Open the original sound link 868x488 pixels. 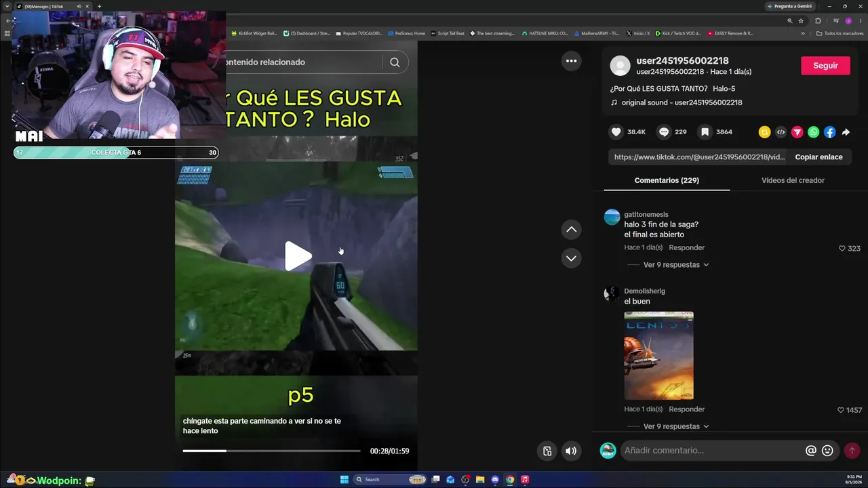pyautogui.click(x=682, y=103)
